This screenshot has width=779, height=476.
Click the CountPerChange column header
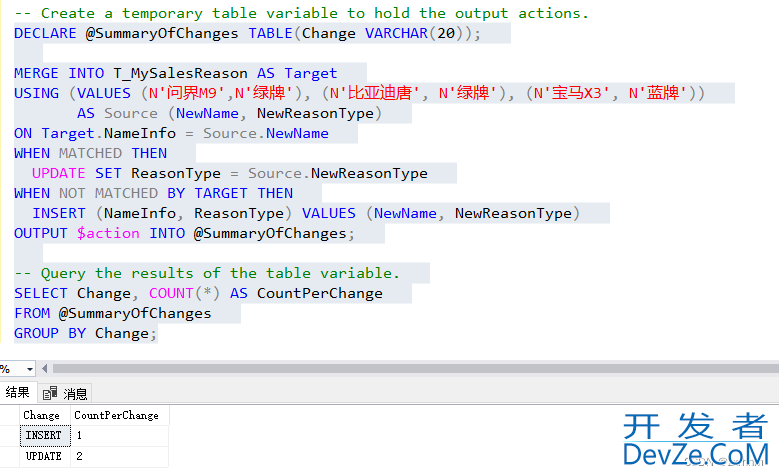tap(119, 415)
